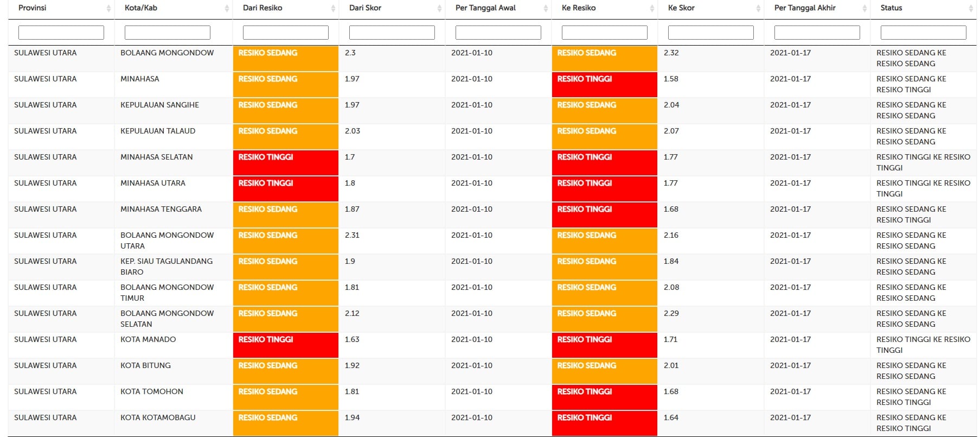Click Status column sort arrows
The image size is (980, 437).
971,8
